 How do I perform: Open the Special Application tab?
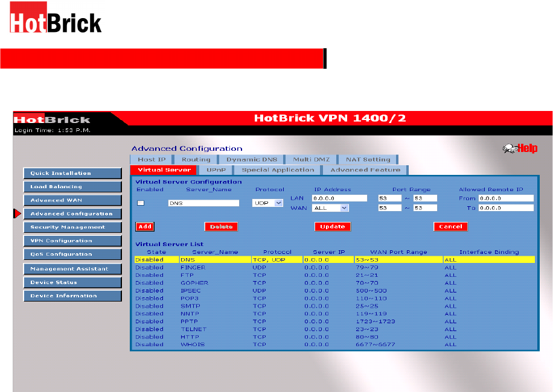tap(278, 169)
